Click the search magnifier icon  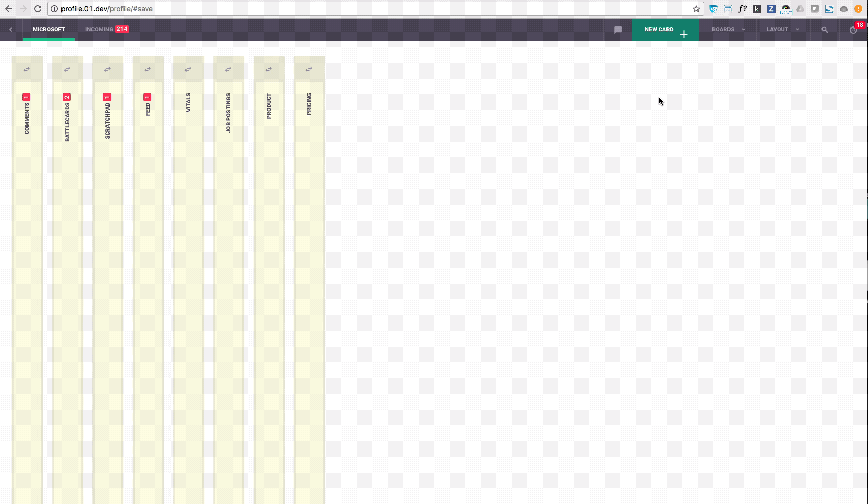[x=825, y=30]
